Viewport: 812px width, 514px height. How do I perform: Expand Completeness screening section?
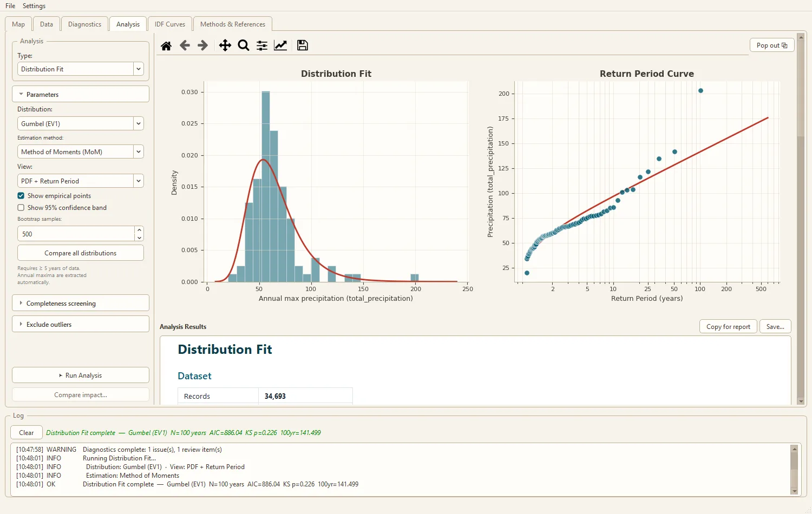pos(80,303)
